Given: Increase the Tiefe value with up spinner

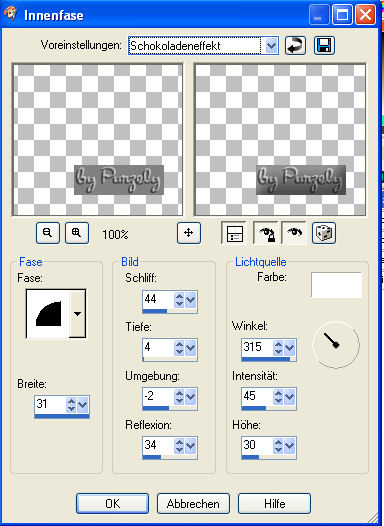Looking at the screenshot, I should pyautogui.click(x=179, y=344).
